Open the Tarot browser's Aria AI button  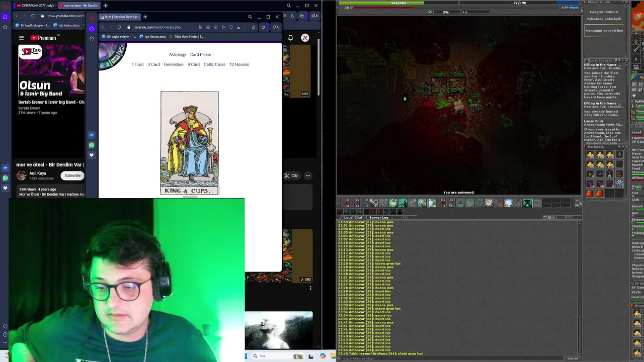pyautogui.click(x=275, y=27)
